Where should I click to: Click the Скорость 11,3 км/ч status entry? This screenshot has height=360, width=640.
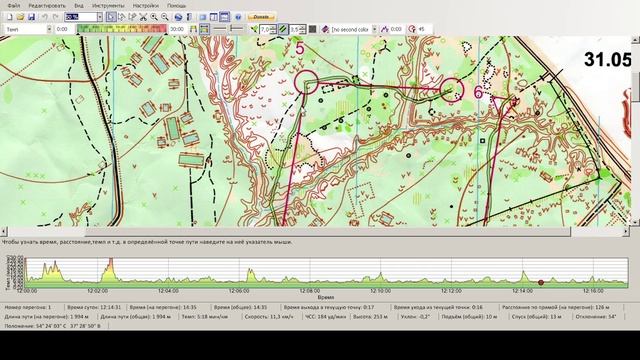pyautogui.click(x=269, y=317)
